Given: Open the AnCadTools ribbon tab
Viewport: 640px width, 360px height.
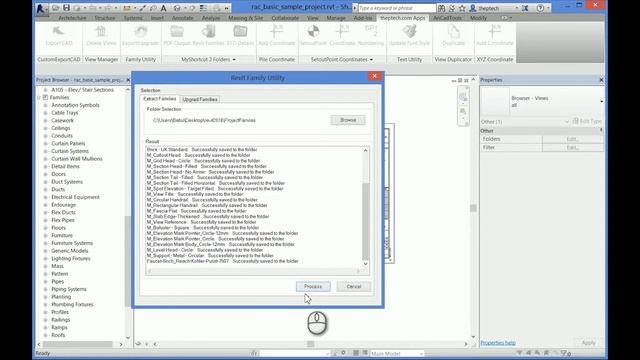Looking at the screenshot, I should coord(447,18).
